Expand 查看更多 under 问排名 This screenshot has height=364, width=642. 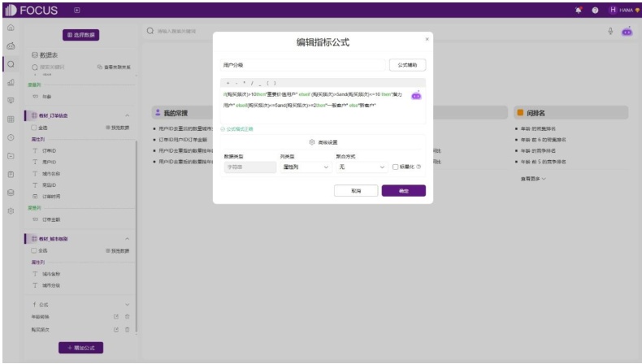tap(533, 179)
